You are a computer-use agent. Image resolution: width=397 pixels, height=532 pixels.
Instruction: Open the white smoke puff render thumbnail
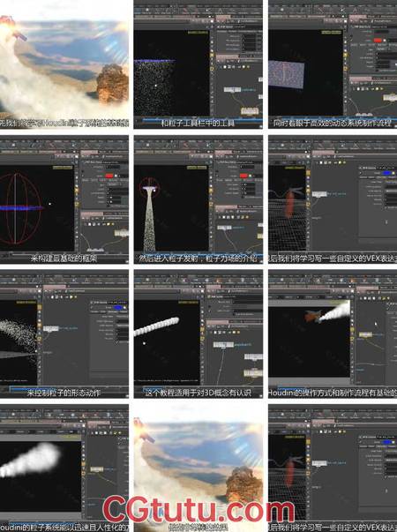64,468
